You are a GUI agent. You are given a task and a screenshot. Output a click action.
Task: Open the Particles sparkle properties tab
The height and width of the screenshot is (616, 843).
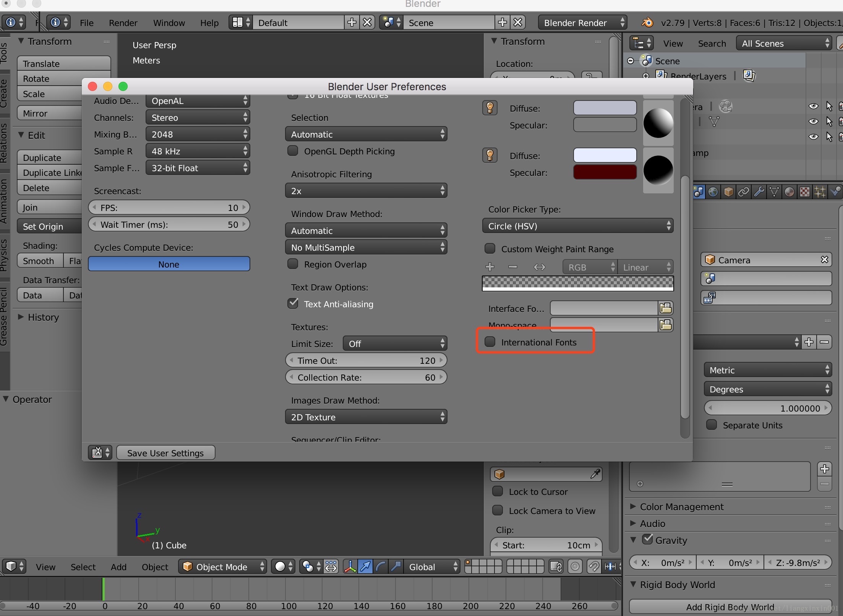click(x=820, y=192)
